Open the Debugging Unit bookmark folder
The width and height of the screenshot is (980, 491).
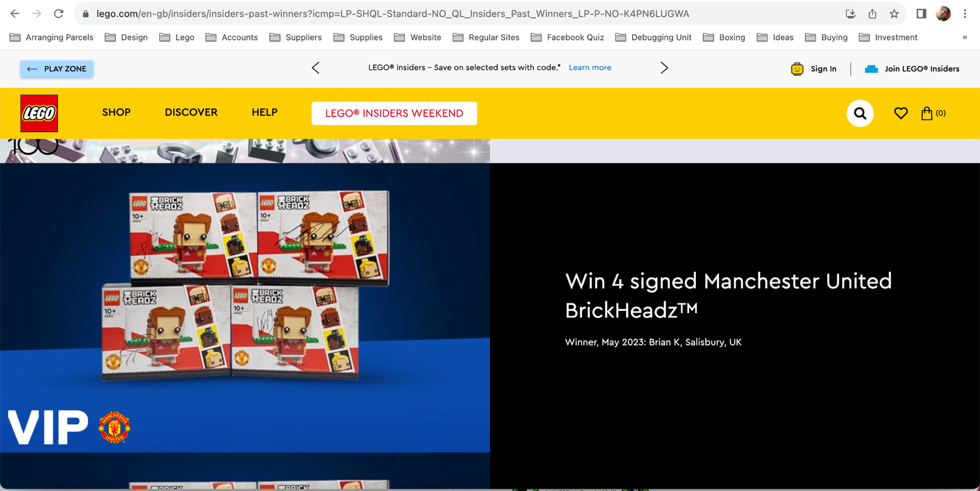pos(654,37)
